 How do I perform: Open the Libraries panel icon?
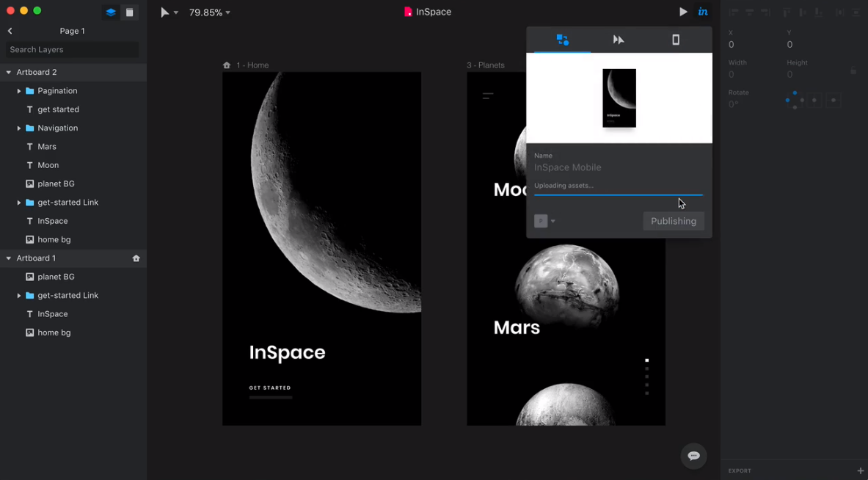coord(130,12)
